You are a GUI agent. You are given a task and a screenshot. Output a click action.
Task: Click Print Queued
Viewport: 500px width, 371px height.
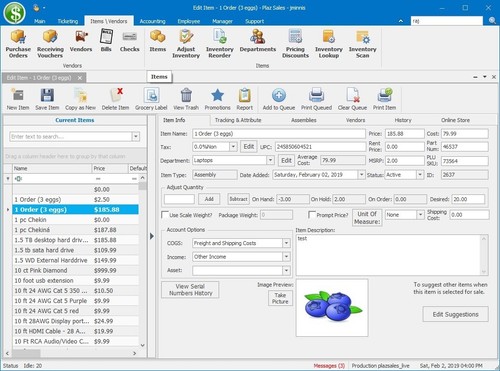coord(316,99)
